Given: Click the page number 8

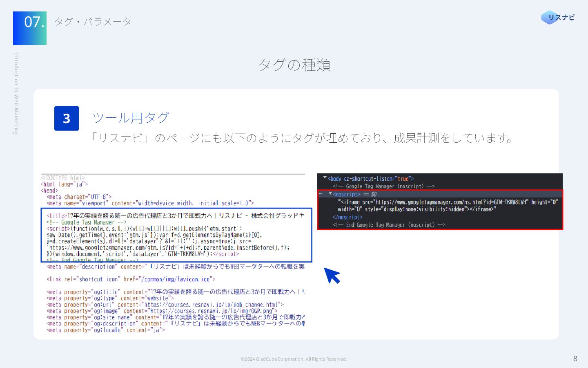Looking at the screenshot, I should pyautogui.click(x=575, y=359).
